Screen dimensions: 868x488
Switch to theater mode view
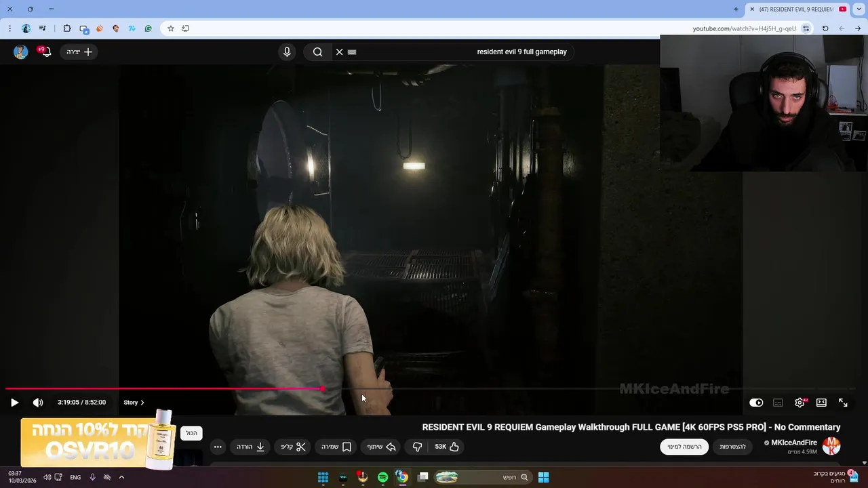[821, 403]
